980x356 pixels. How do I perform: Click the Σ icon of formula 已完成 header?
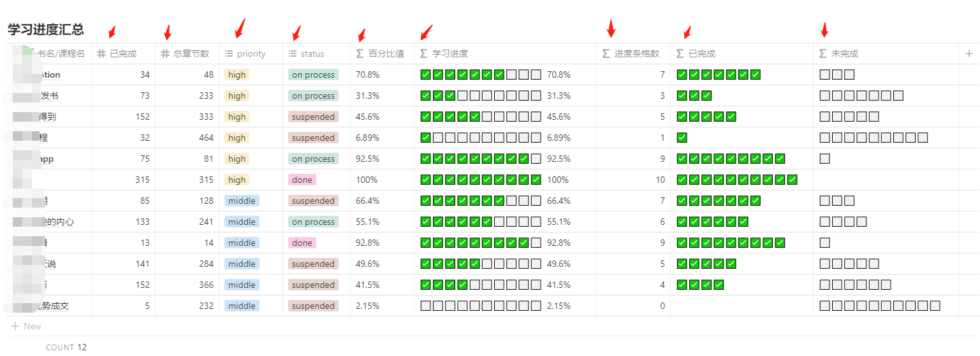[x=680, y=53]
